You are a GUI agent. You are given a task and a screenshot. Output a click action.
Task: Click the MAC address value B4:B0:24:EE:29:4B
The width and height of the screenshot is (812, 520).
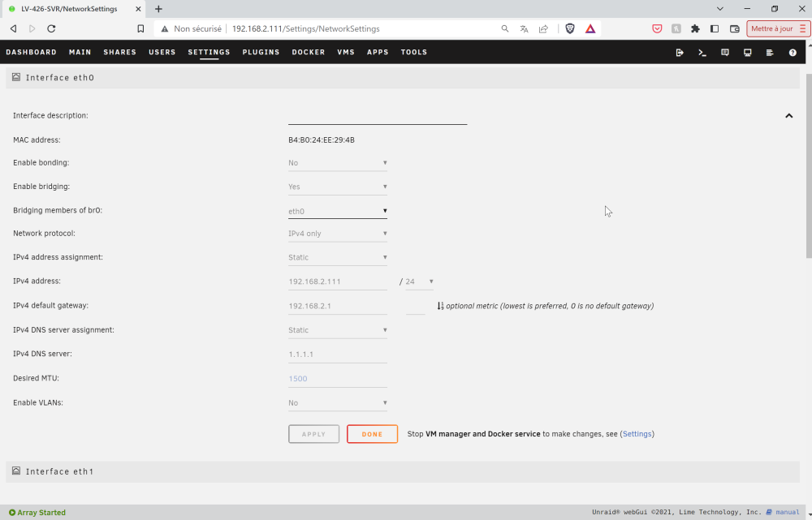click(321, 140)
